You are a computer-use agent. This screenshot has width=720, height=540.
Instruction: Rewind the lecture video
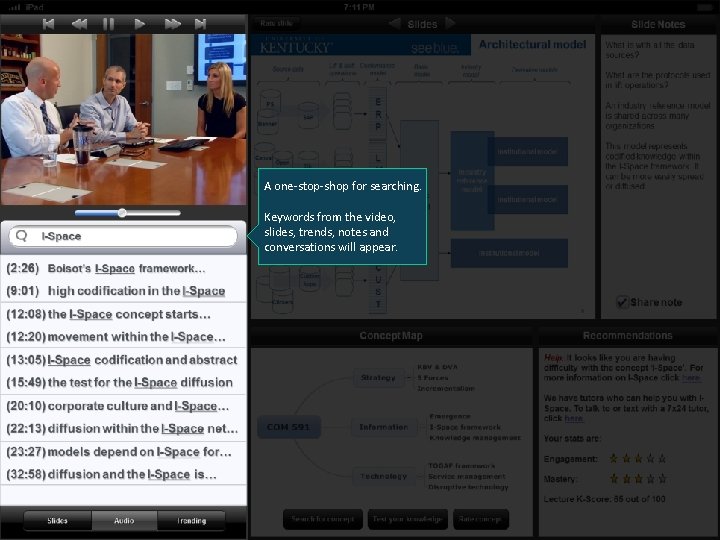click(79, 24)
